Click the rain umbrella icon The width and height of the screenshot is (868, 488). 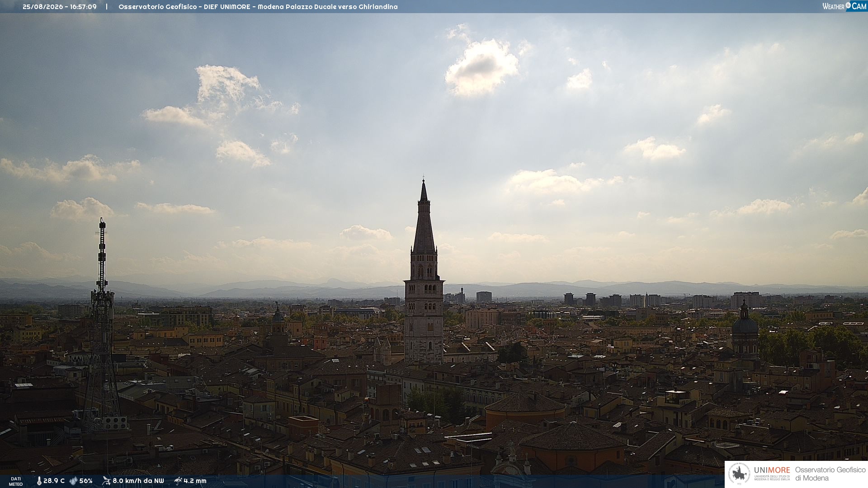(x=178, y=481)
